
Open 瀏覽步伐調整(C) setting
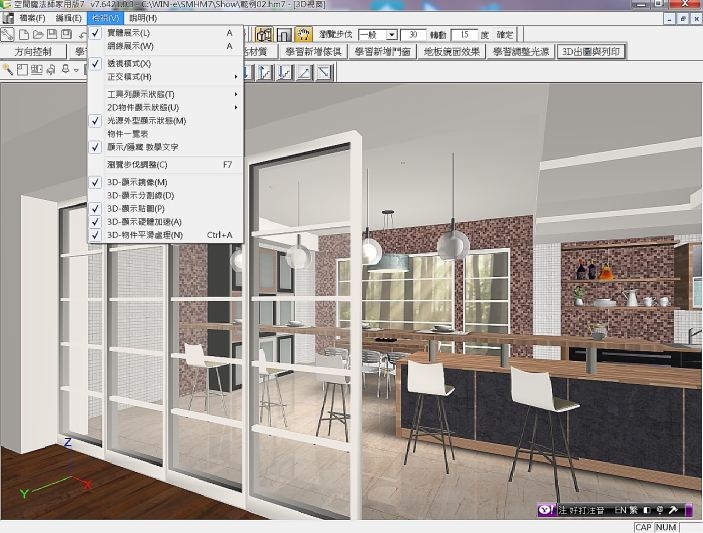(166, 165)
